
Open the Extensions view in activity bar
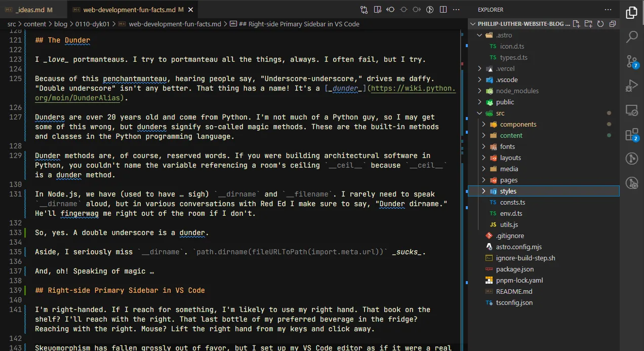point(631,134)
